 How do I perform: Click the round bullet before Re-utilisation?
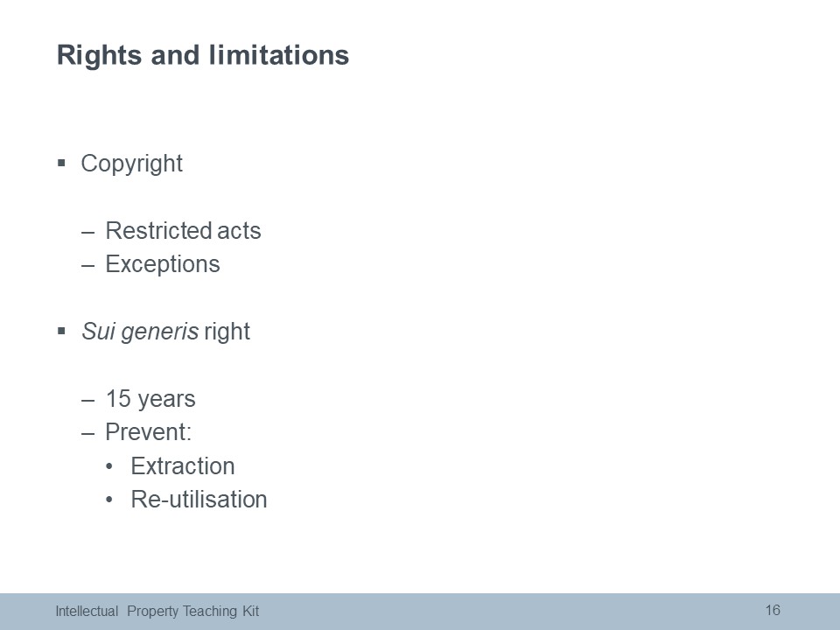point(110,500)
